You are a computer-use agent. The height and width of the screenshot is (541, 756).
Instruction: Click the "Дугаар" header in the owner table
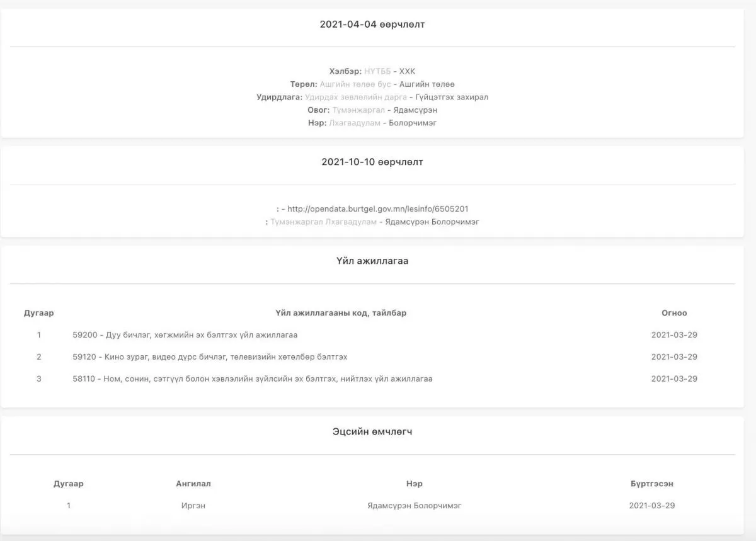tap(69, 484)
